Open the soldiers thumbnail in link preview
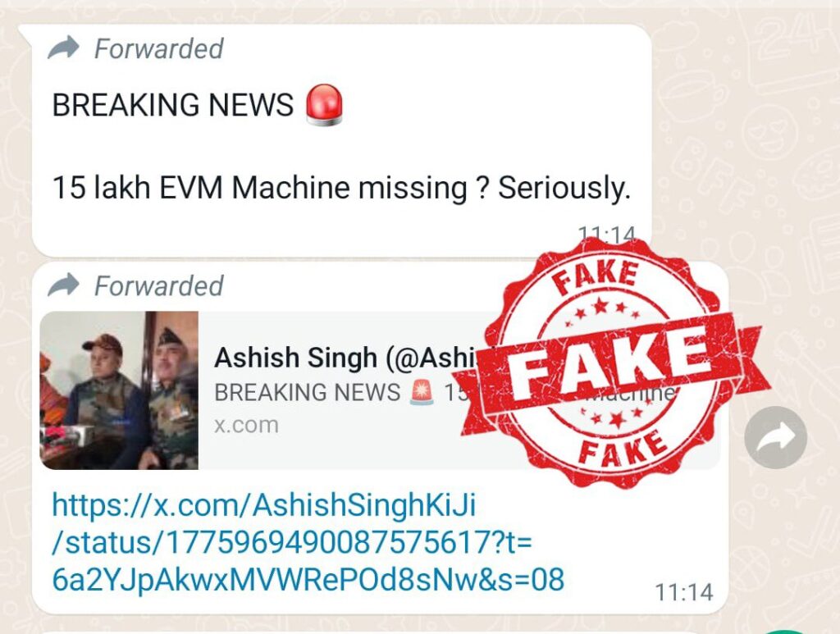Viewport: 840px width, 634px height. click(119, 390)
